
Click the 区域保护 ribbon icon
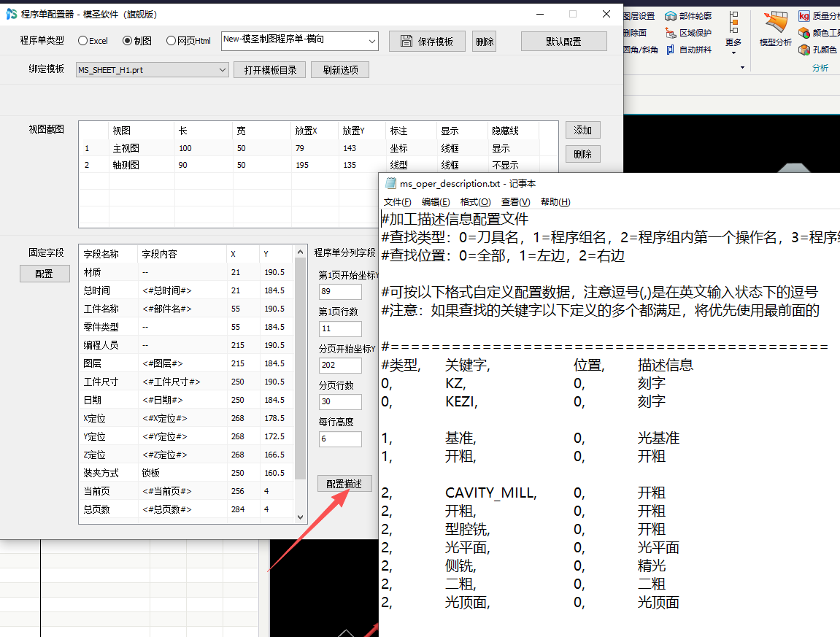pos(670,34)
